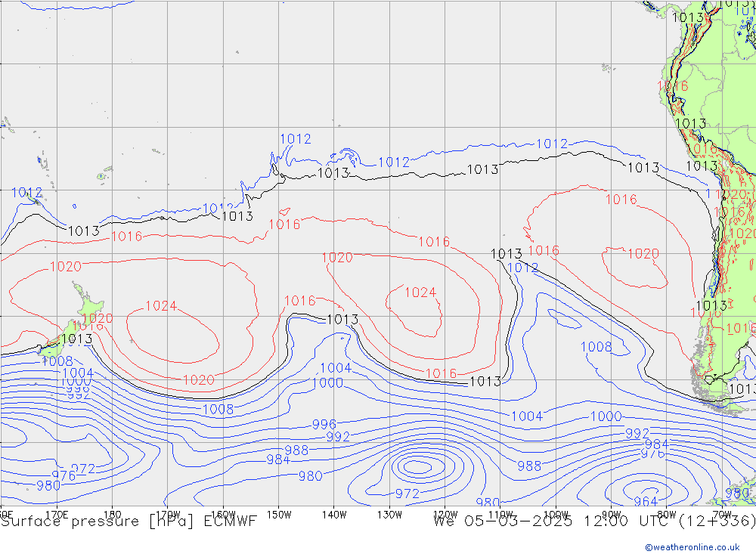
Task: Click the 1020 label off the Chile coast
Action: click(643, 254)
